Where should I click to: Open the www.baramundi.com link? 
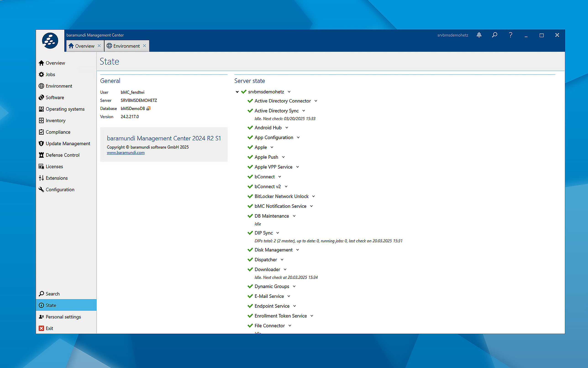[x=126, y=153]
